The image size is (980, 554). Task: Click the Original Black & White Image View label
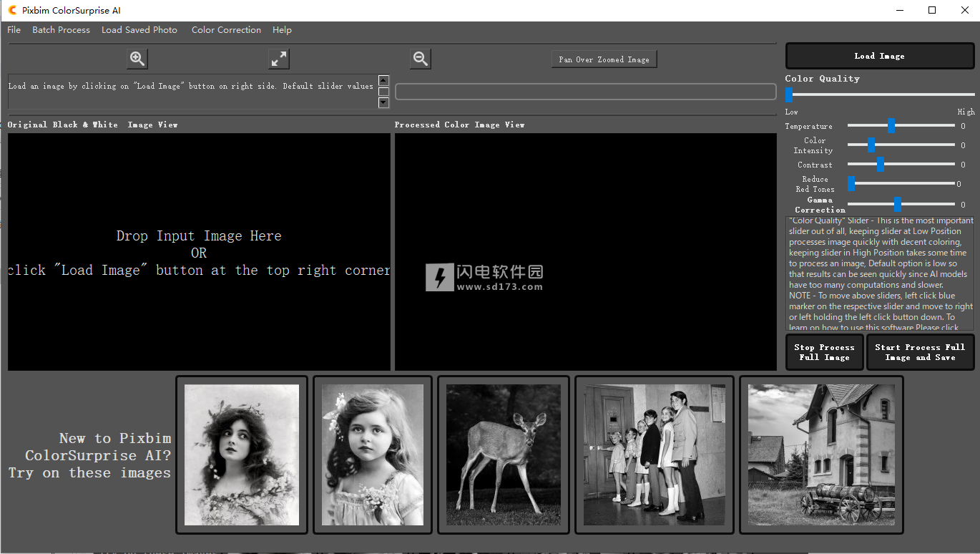[x=92, y=125]
